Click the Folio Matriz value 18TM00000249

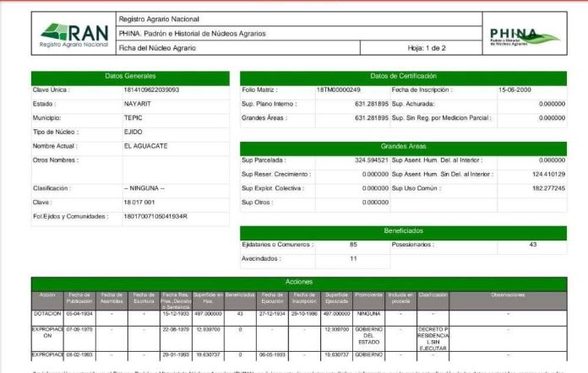338,89
